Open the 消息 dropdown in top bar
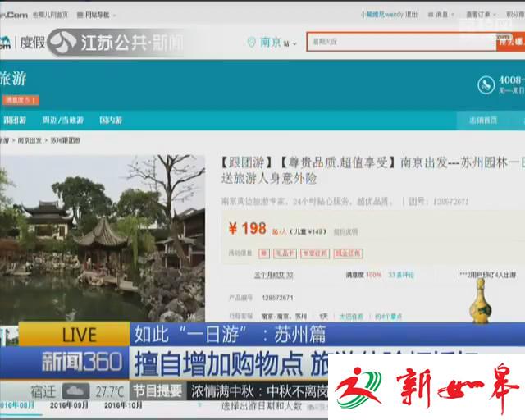Viewport: 525px width, 420px height. pyautogui.click(x=441, y=15)
